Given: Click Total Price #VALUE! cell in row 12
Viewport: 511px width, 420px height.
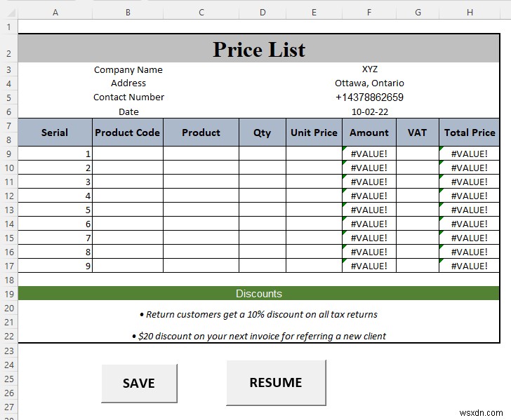Looking at the screenshot, I should click(470, 196).
